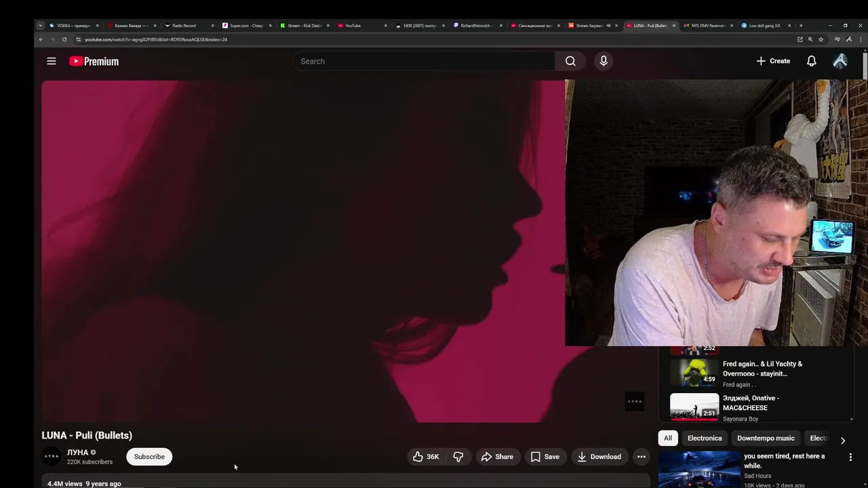Screen dimensions: 868x488
Task: Expand the browser tab search dropdown
Action: pyautogui.click(x=40, y=26)
